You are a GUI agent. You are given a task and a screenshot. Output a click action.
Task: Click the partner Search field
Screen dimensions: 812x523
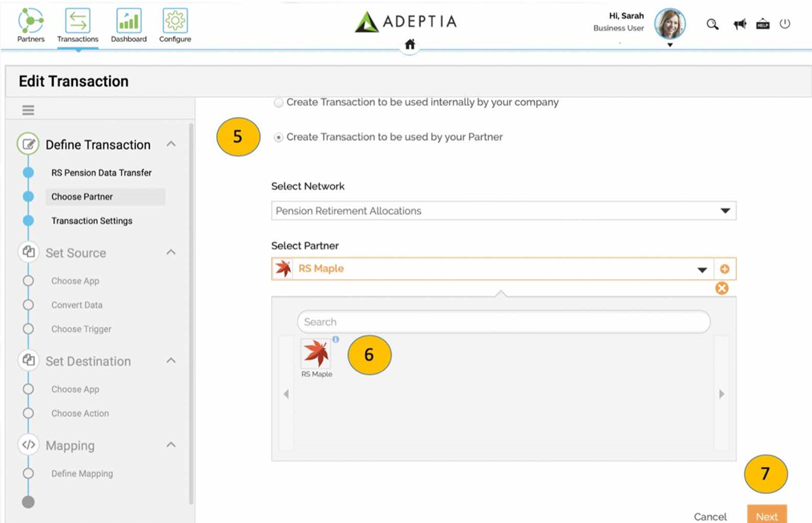coord(503,322)
